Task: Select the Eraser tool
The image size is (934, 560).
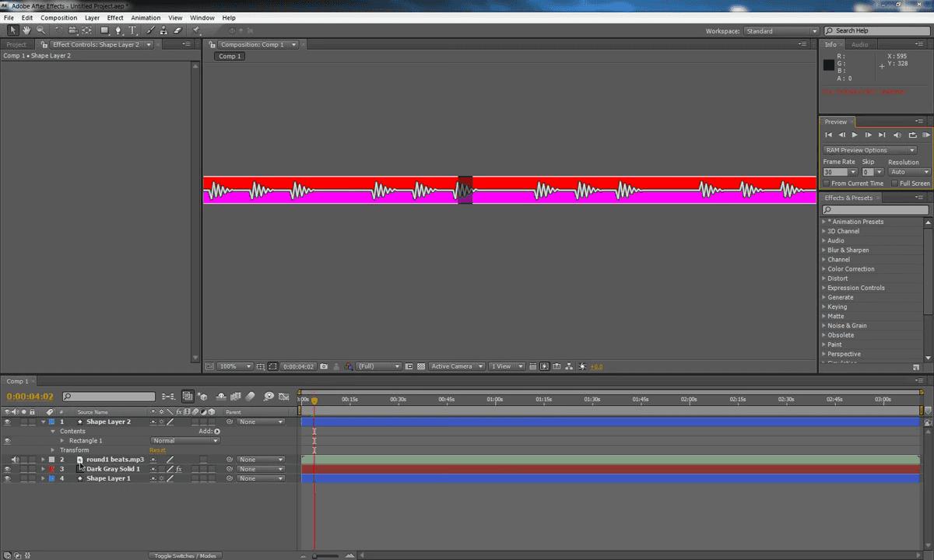Action: [x=177, y=30]
